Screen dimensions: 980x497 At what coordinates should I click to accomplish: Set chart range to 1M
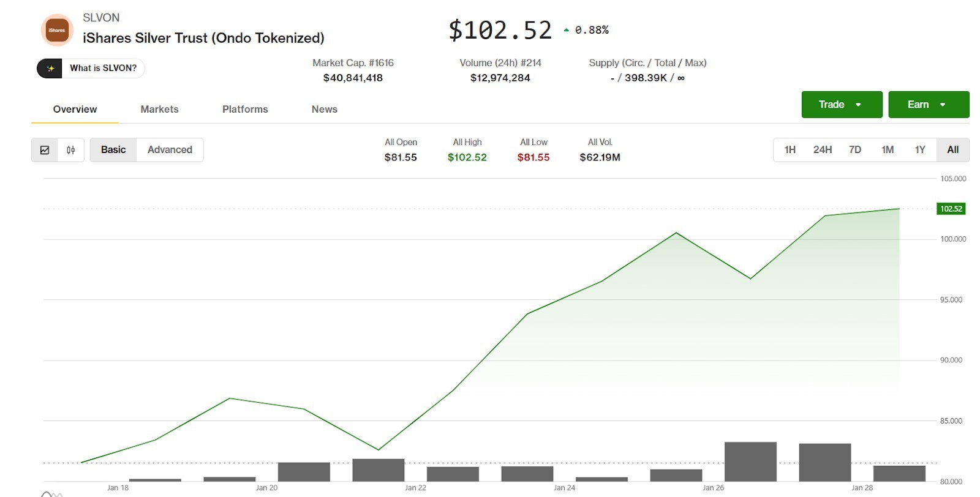click(888, 150)
